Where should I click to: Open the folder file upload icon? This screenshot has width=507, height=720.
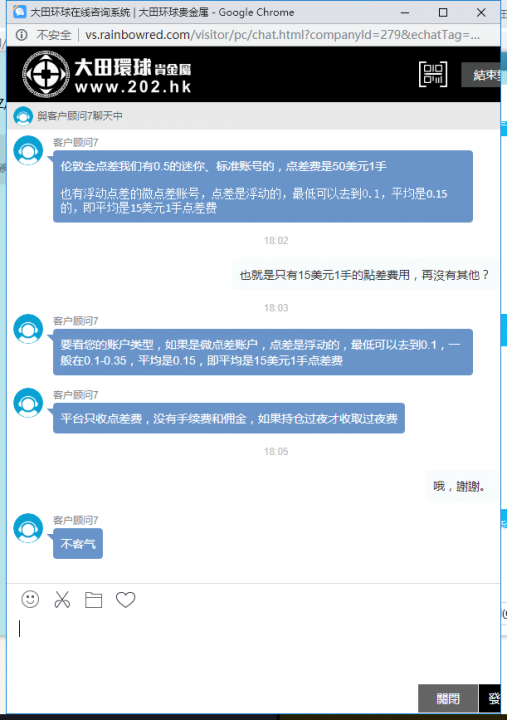click(93, 600)
